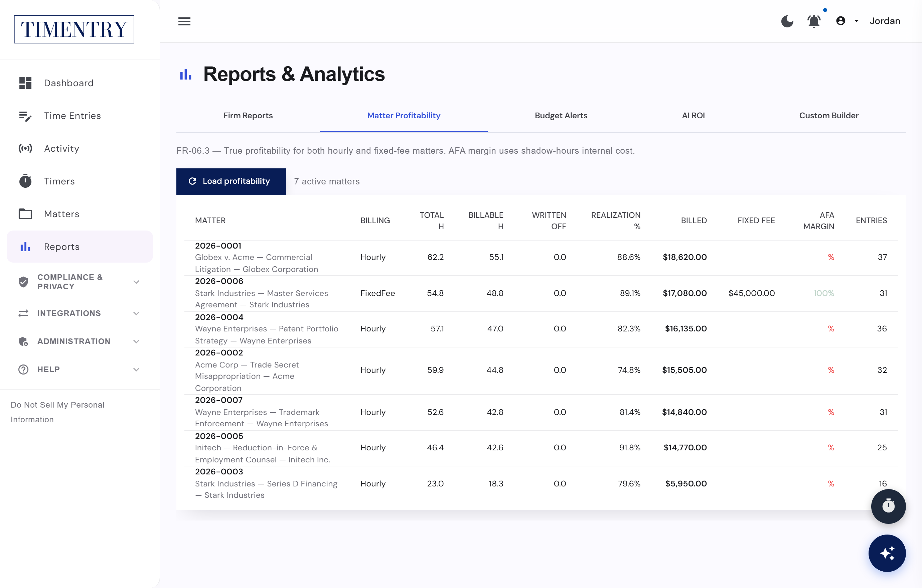Screen dimensions: 922x588
Task: Click the Load profitability button text
Action: [236, 181]
